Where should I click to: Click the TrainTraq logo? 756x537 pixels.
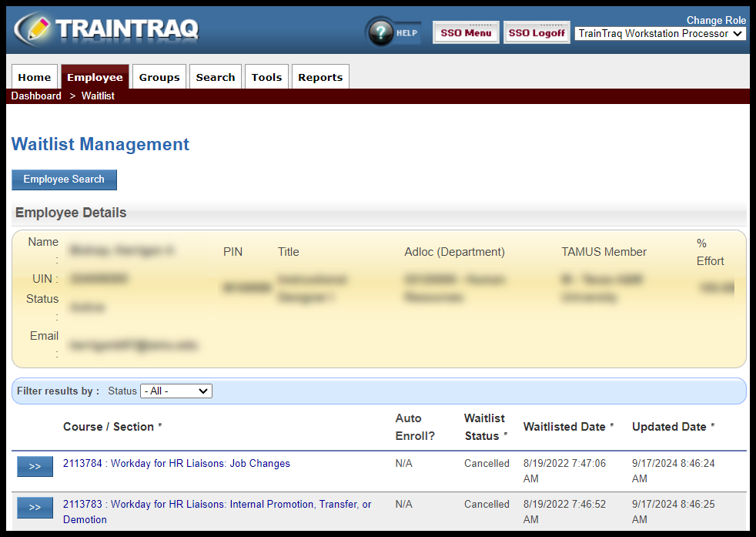pos(106,29)
